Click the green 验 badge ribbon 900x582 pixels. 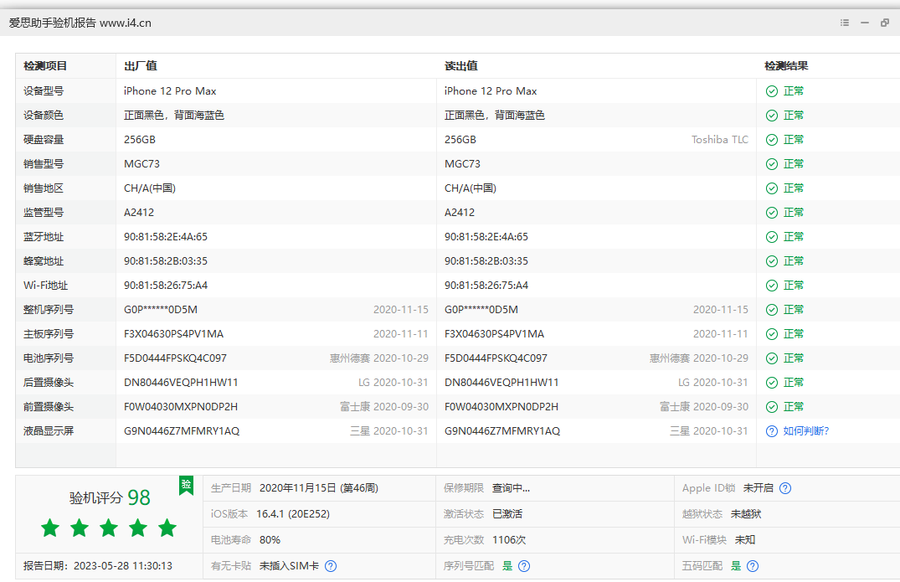point(186,485)
